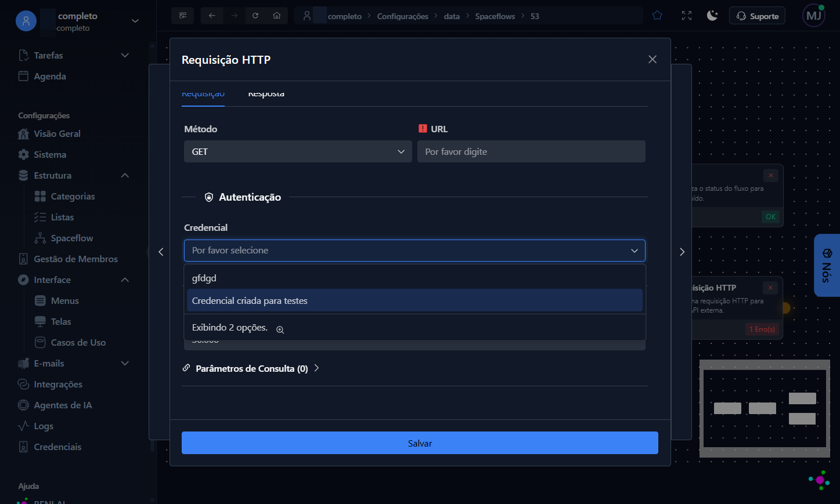Open Listas under Estrutura
The image size is (840, 504).
pos(62,217)
